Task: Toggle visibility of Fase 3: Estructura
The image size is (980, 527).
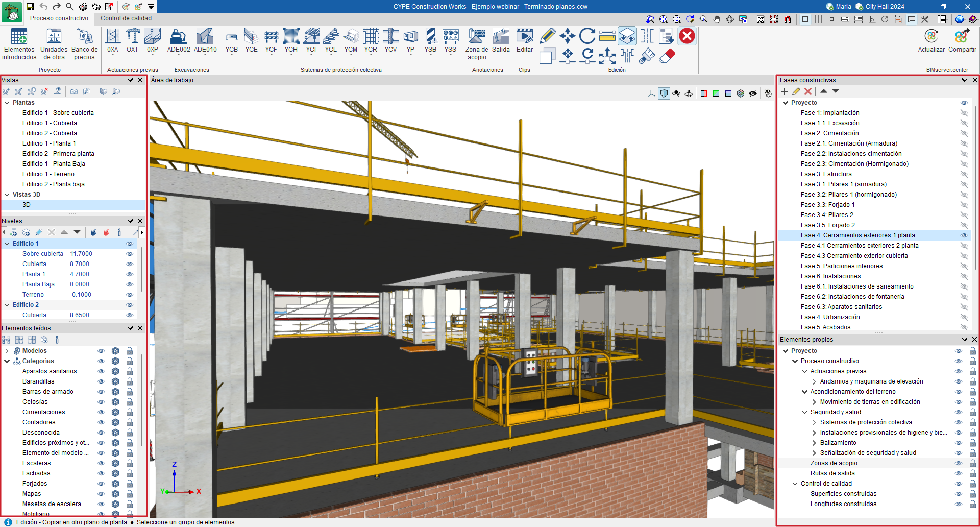Action: pos(964,174)
